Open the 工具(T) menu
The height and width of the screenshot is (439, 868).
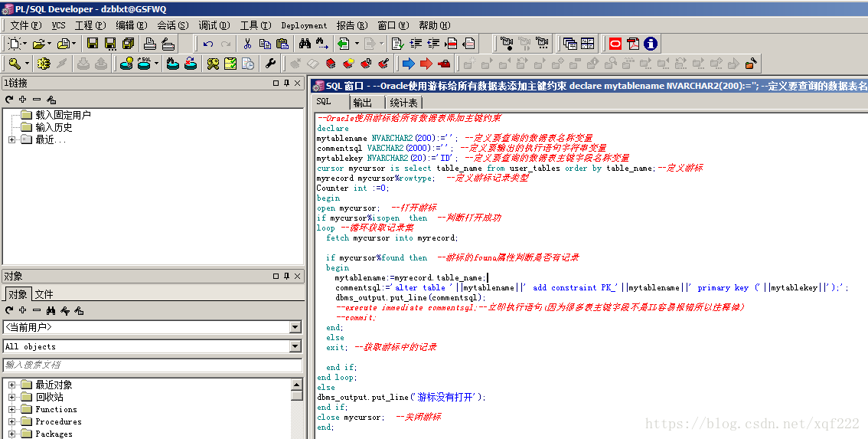256,25
